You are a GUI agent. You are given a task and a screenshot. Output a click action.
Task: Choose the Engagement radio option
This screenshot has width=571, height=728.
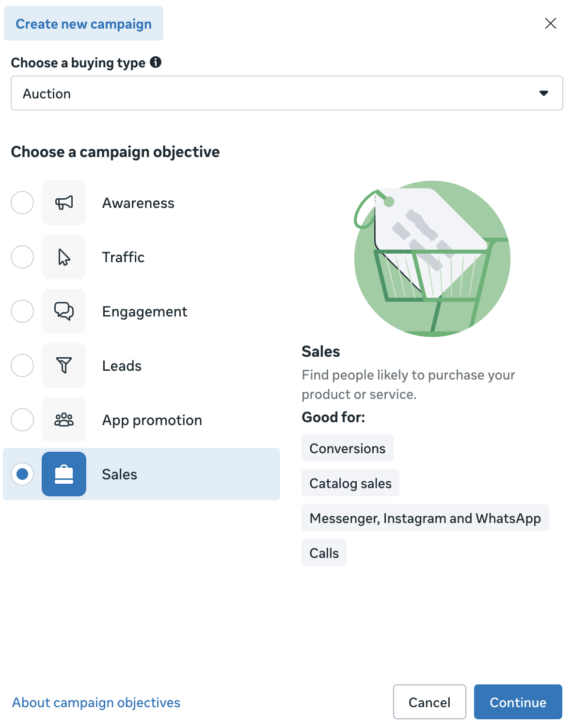[x=22, y=311]
